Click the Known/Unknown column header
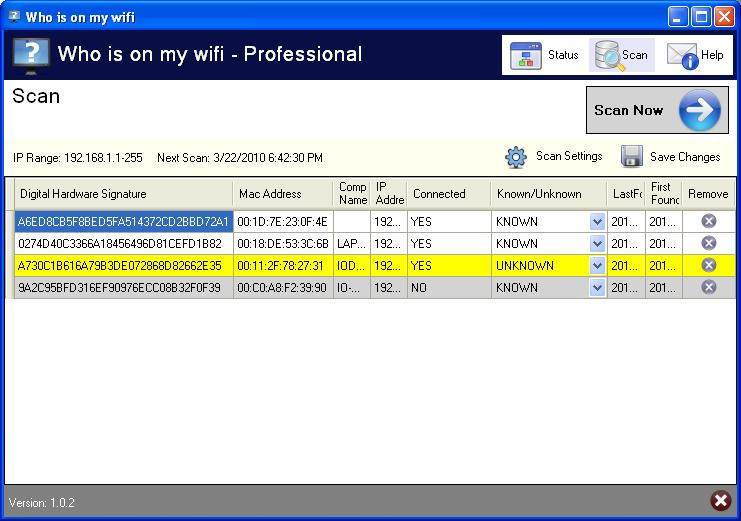741x521 pixels. pyautogui.click(x=548, y=194)
